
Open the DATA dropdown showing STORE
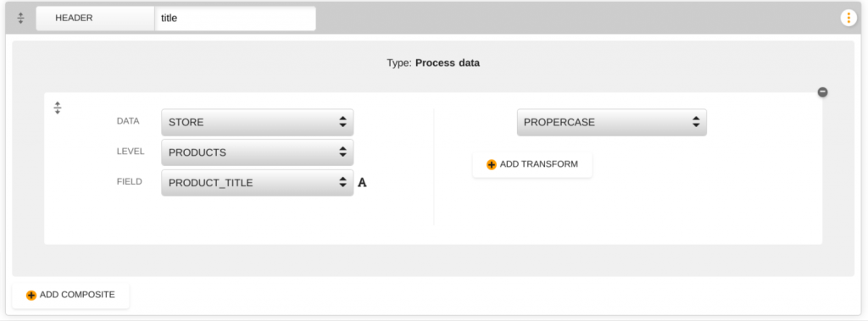tap(258, 122)
